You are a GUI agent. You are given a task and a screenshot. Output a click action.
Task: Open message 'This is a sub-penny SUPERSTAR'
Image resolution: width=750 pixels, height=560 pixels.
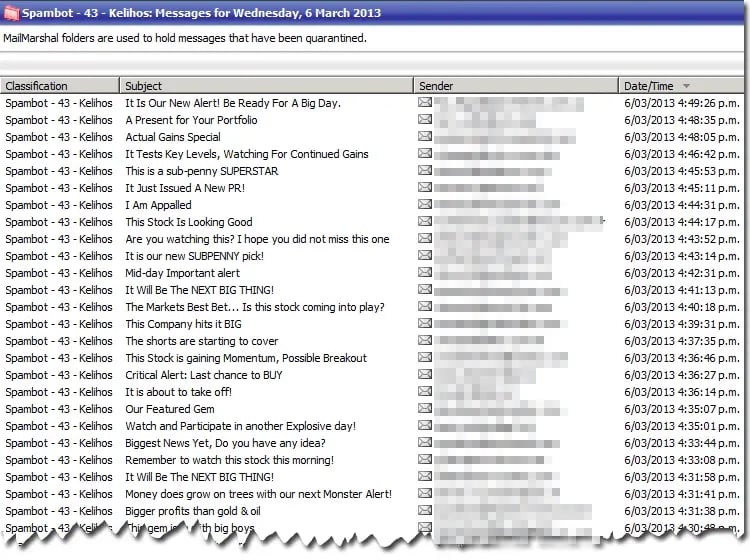click(x=201, y=171)
